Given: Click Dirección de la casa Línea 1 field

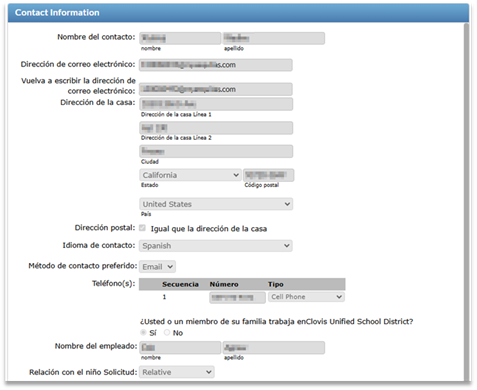Looking at the screenshot, I should point(216,104).
